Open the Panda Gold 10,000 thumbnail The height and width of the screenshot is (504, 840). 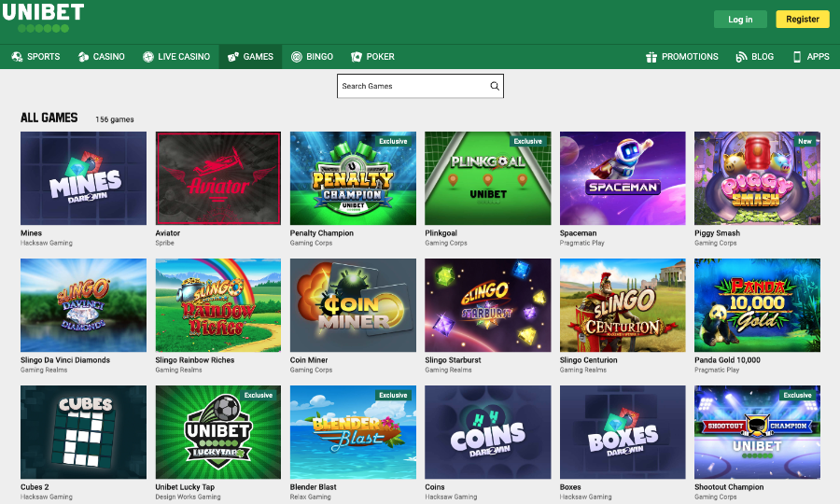(757, 305)
